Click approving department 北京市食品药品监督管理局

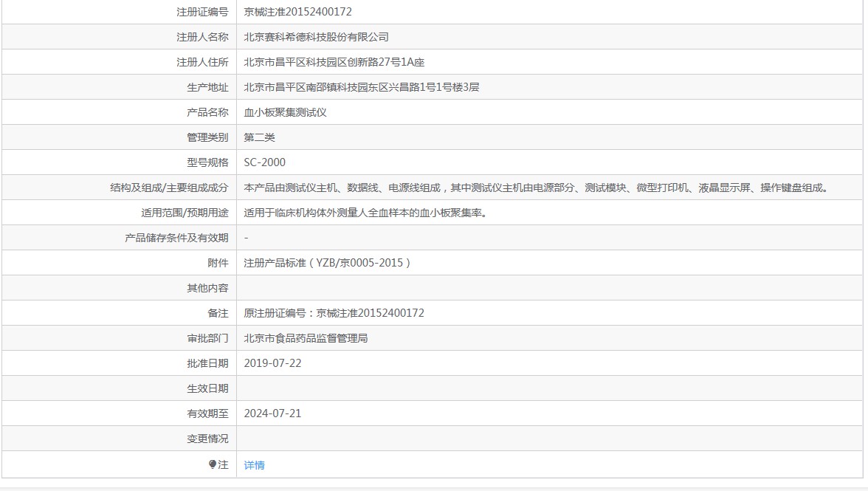pyautogui.click(x=306, y=338)
